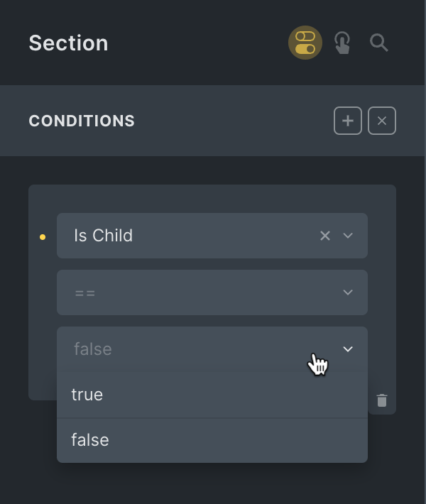
Task: Open the Interactions hand-pointer icon
Action: point(342,43)
